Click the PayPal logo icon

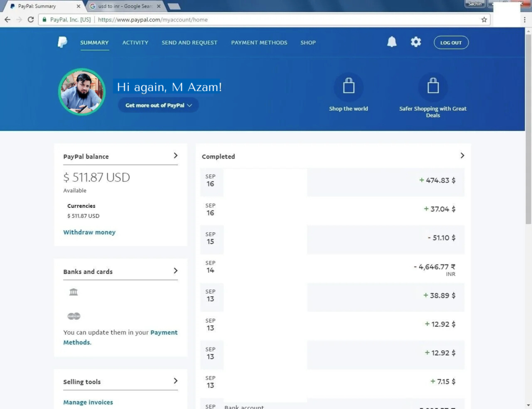coord(62,43)
